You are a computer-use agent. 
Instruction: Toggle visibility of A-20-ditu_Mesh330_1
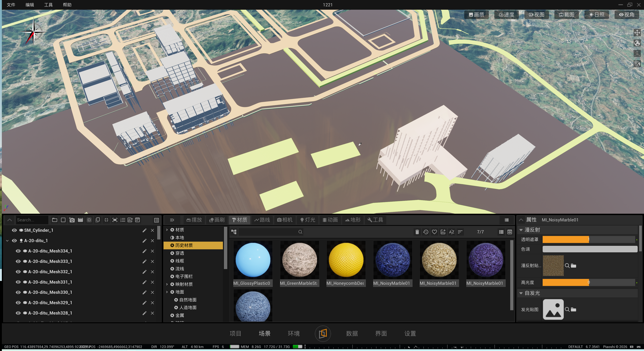[18, 292]
